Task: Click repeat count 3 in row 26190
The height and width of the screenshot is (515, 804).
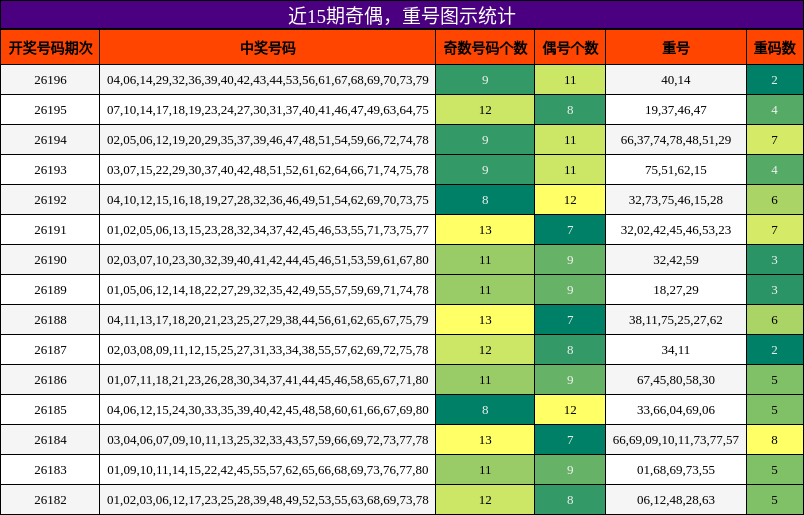Action: (775, 260)
